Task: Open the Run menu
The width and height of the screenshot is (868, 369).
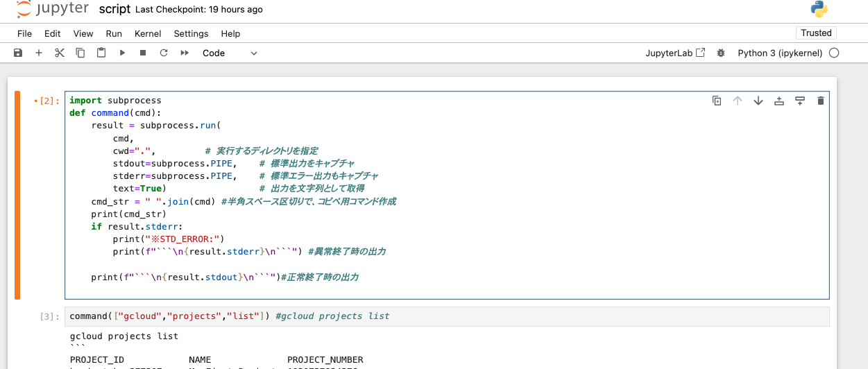Action: point(114,33)
